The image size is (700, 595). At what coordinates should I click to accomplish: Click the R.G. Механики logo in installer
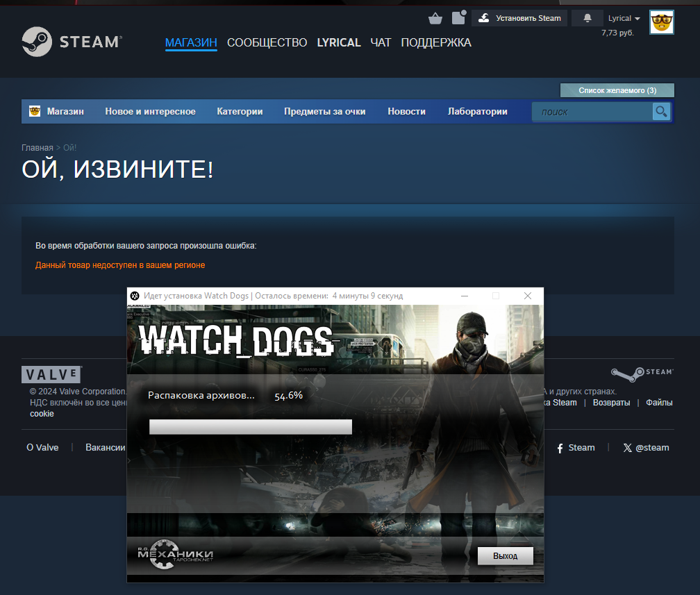pos(176,554)
